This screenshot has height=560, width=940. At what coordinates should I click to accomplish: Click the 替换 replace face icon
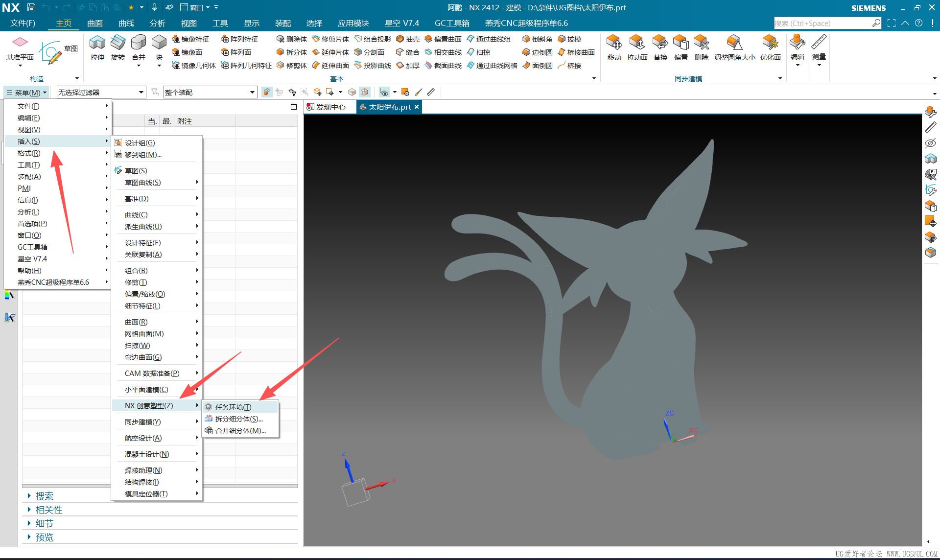[x=660, y=43]
